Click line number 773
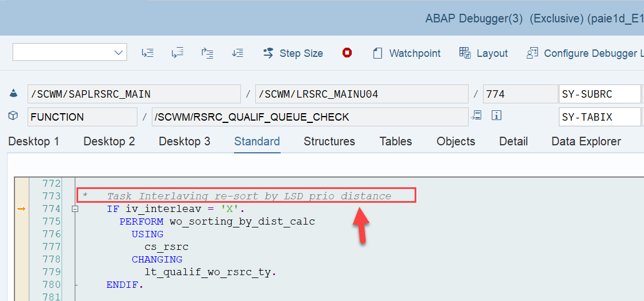This screenshot has height=301, width=644. (x=51, y=196)
